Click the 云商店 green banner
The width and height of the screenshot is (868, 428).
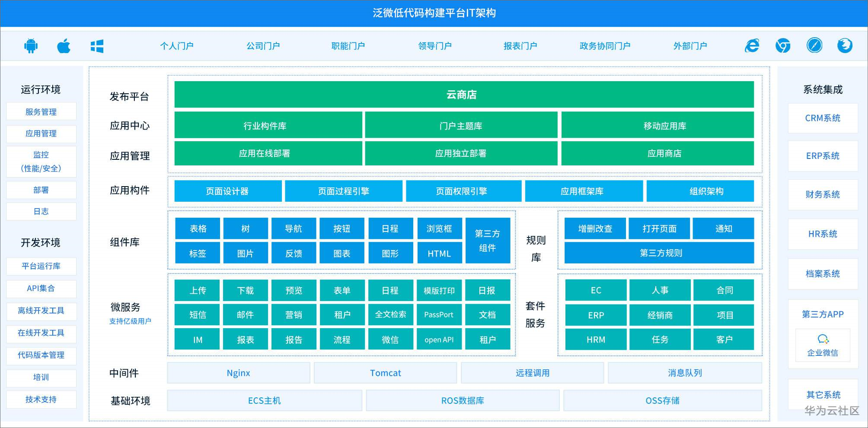pos(464,95)
